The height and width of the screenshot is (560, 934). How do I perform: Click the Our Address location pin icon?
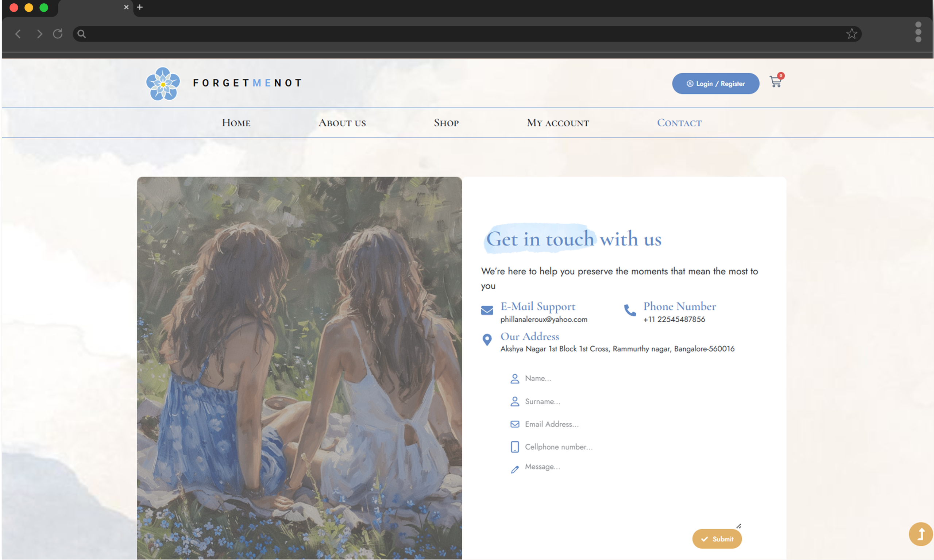coord(487,340)
